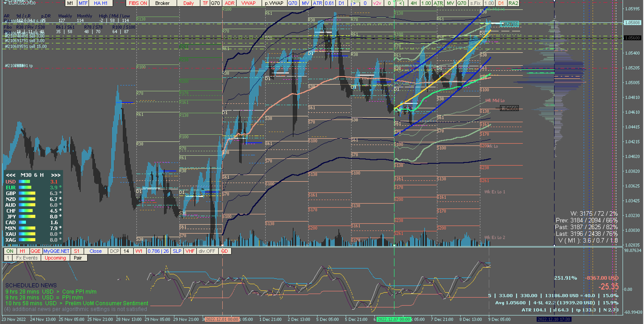Select the MTF toolbar button
644x324 pixels.
pyautogui.click(x=83, y=3)
